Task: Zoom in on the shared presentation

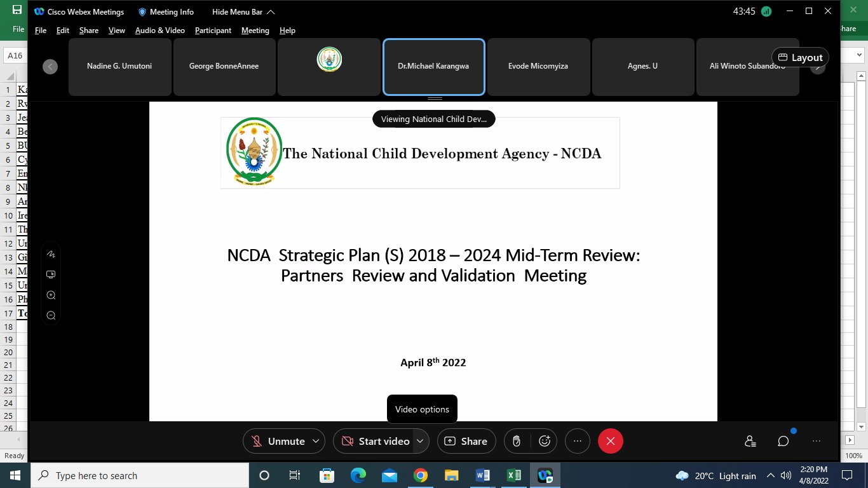Action: (x=51, y=295)
